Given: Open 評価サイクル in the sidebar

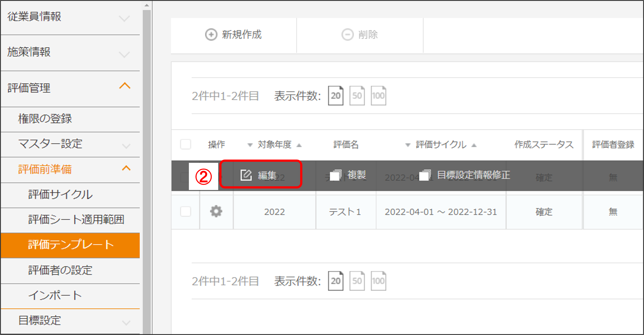Looking at the screenshot, I should [x=60, y=195].
